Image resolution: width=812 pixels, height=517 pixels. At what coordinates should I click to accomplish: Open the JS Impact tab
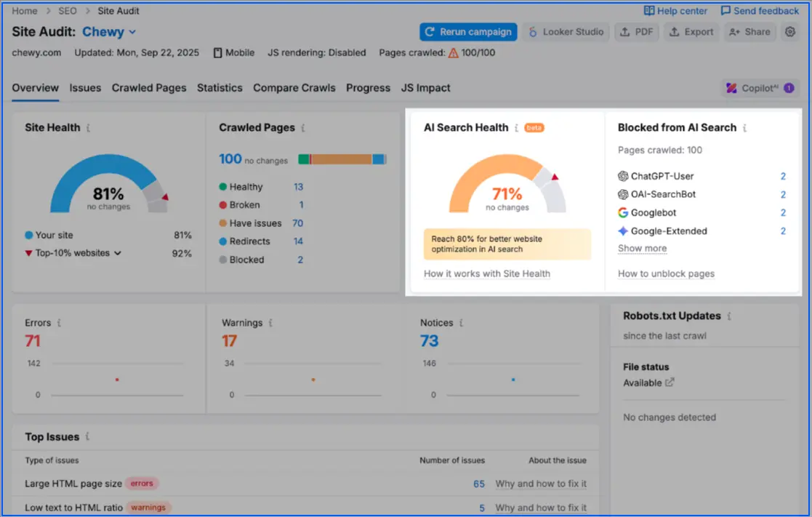(x=425, y=87)
